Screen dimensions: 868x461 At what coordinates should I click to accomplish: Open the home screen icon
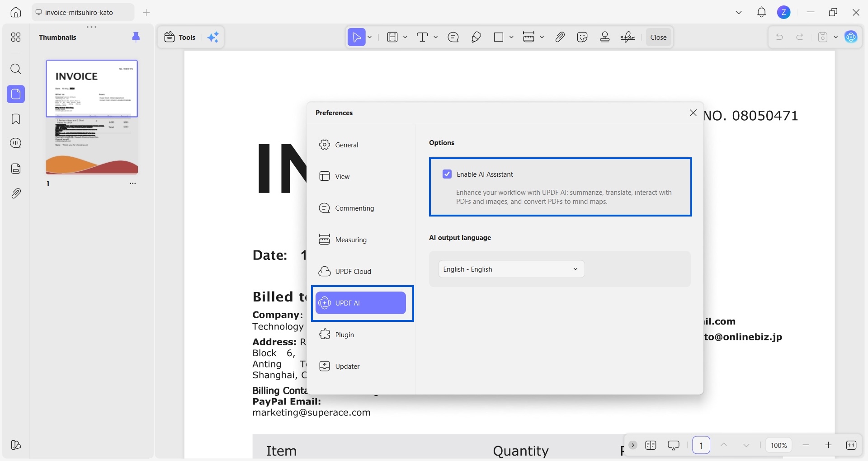click(16, 13)
